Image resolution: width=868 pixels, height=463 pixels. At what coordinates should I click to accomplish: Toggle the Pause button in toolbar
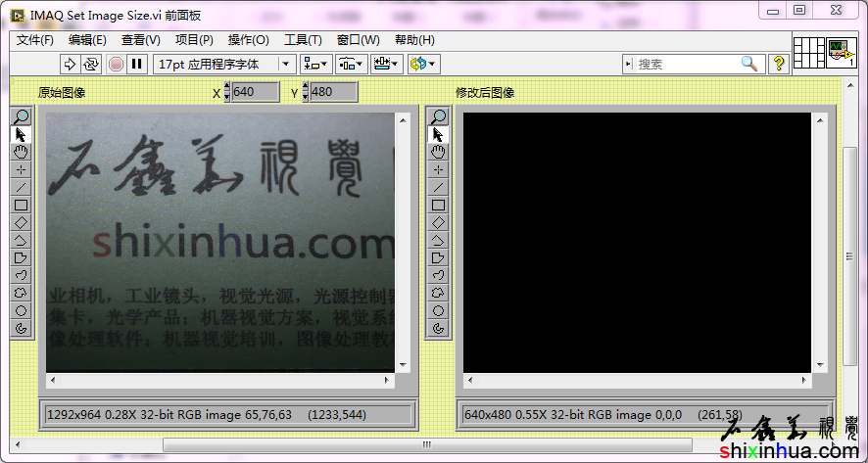137,64
